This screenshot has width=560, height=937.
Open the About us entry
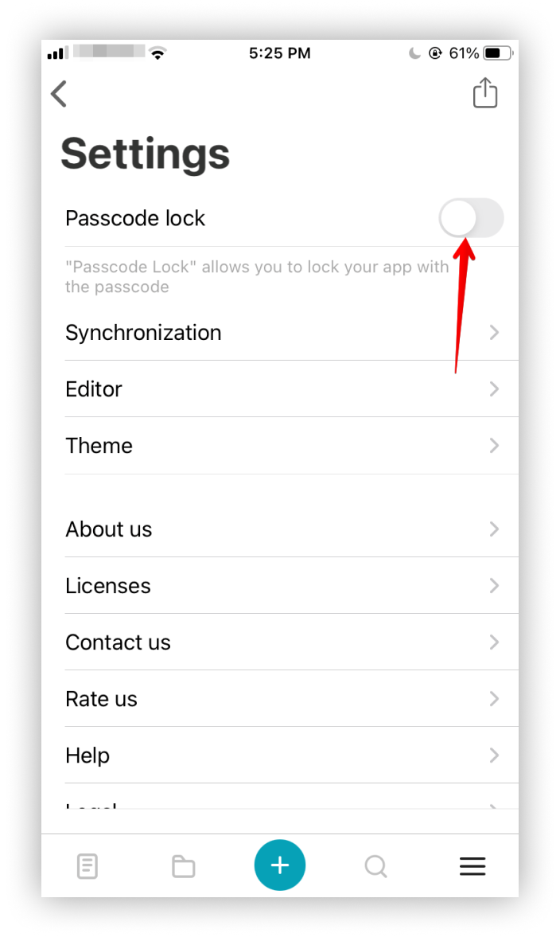click(291, 529)
